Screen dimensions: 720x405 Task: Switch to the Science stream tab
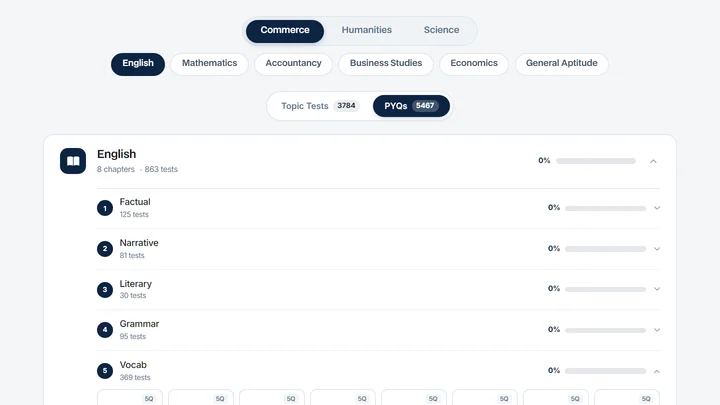point(441,30)
